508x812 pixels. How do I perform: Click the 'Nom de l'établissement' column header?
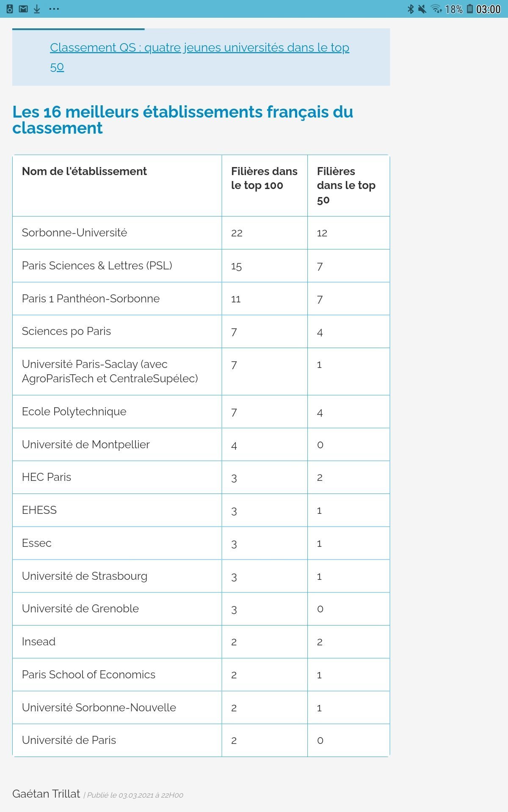pyautogui.click(x=84, y=171)
